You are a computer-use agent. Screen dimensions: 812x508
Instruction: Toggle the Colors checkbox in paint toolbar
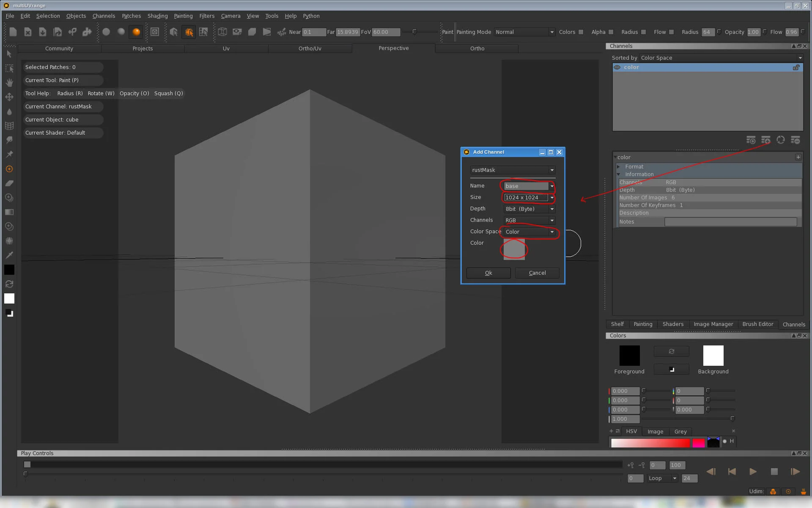coord(581,32)
